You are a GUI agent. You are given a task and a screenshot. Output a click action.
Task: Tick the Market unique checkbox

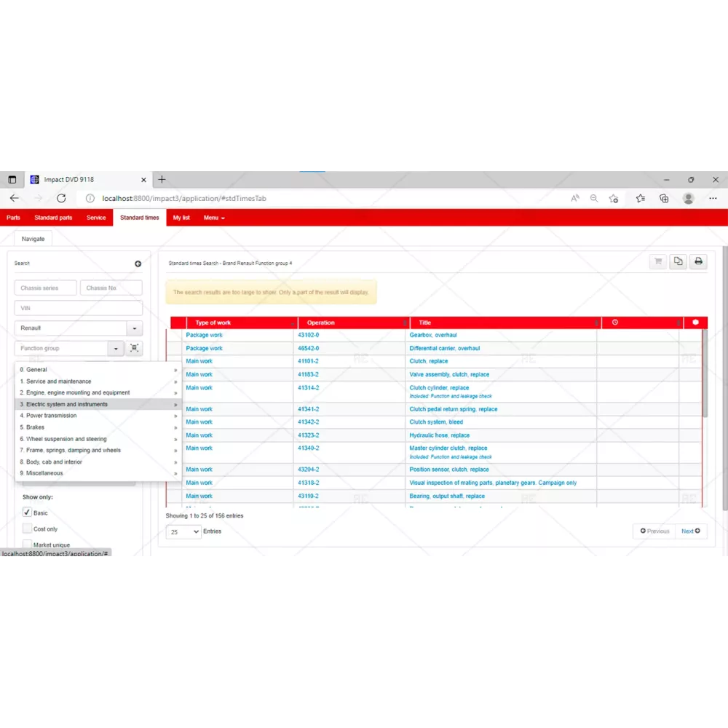coord(27,545)
